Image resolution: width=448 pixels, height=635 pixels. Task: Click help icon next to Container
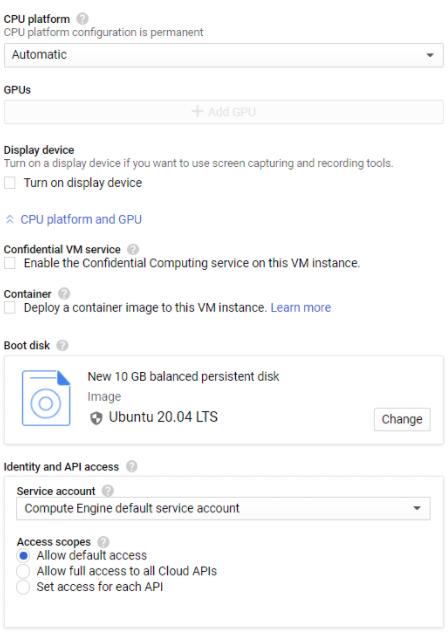coord(64,293)
